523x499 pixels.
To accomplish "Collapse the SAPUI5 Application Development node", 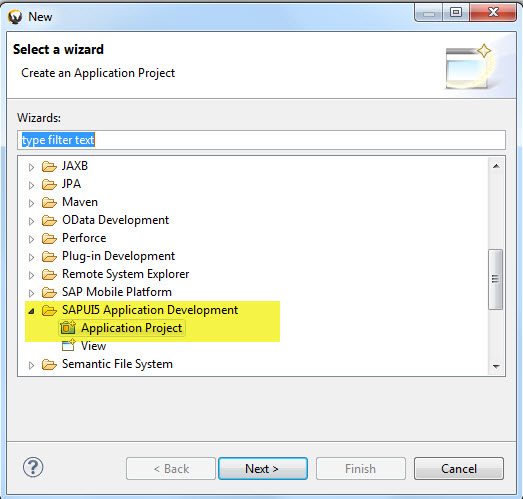I will coord(31,311).
